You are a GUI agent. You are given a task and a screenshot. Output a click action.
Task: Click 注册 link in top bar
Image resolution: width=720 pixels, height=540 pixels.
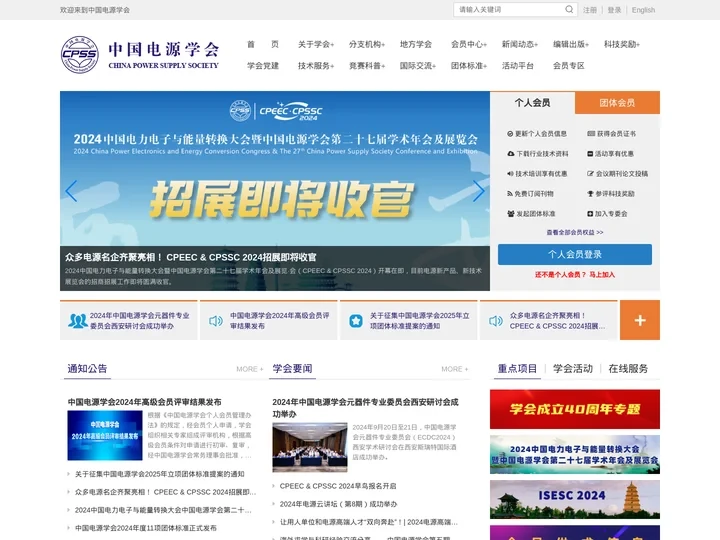point(590,10)
